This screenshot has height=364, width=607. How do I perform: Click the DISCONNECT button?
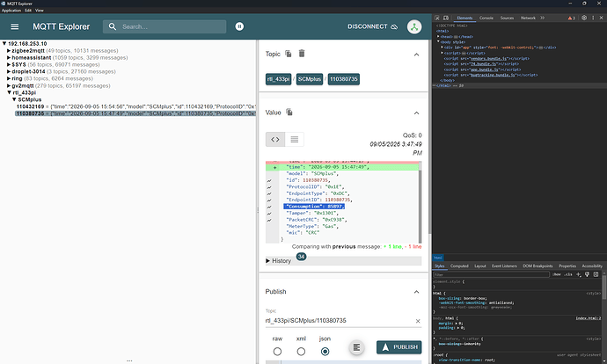point(372,26)
